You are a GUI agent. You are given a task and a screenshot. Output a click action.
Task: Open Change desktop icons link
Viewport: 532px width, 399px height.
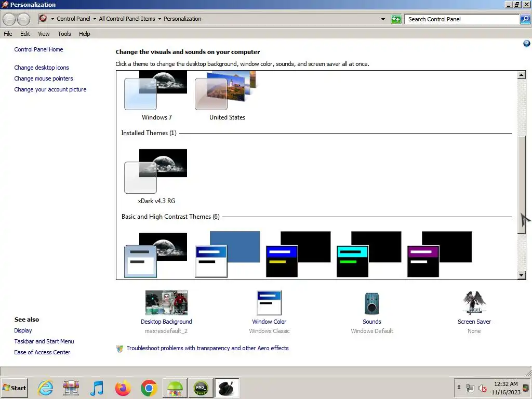(x=42, y=68)
